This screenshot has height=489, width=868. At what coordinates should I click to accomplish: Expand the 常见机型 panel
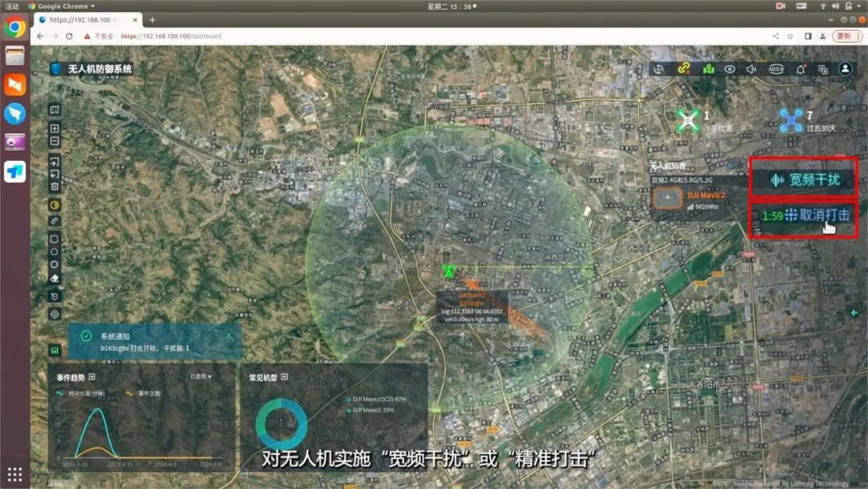click(x=284, y=376)
